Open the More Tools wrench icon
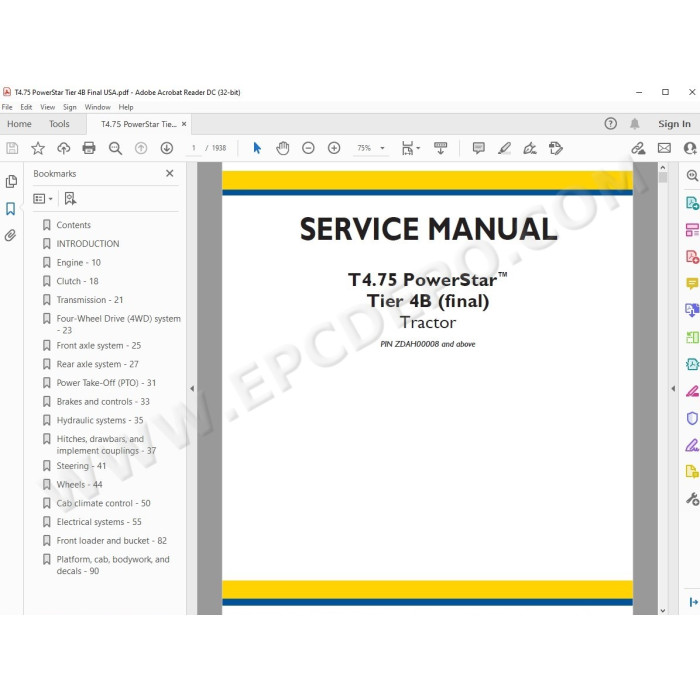This screenshot has width=700, height=700. pos(692,499)
